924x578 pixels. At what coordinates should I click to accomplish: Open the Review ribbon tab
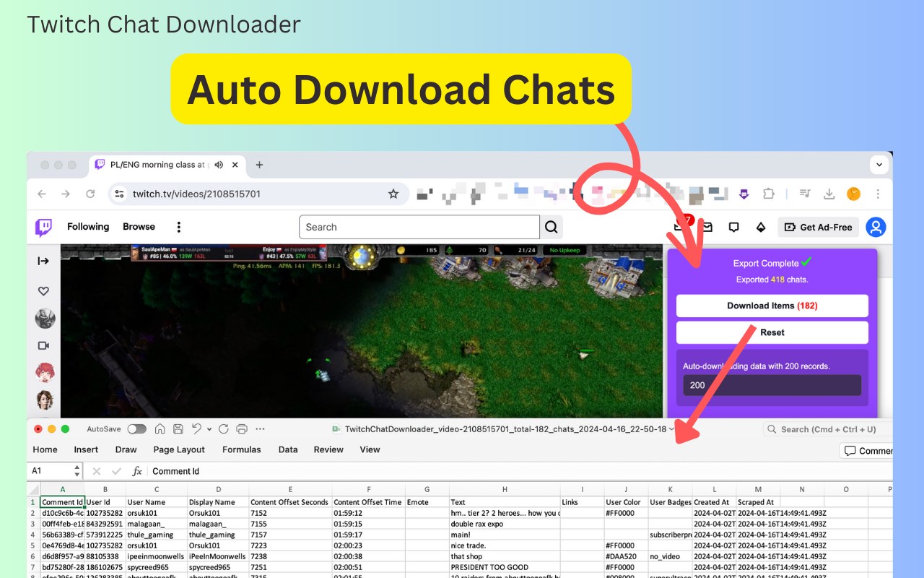pyautogui.click(x=328, y=449)
